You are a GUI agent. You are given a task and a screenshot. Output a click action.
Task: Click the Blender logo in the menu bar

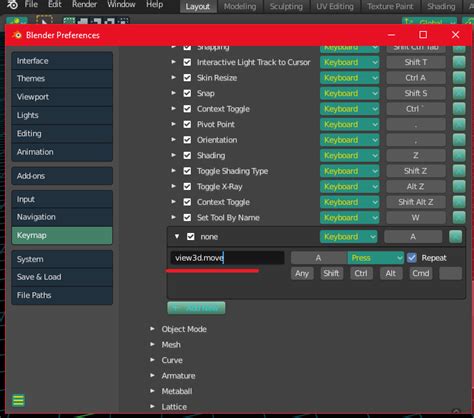pyautogui.click(x=12, y=5)
